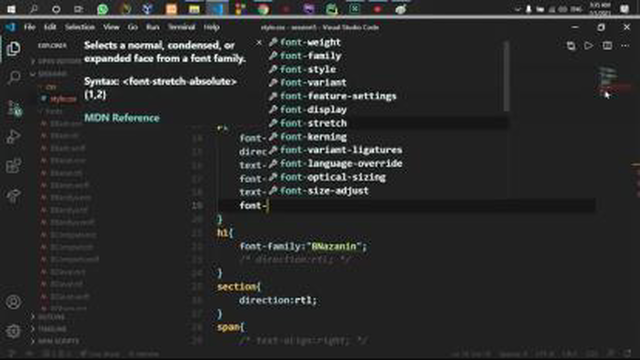This screenshot has width=640, height=360.
Task: Open the Selection menu
Action: 80,27
